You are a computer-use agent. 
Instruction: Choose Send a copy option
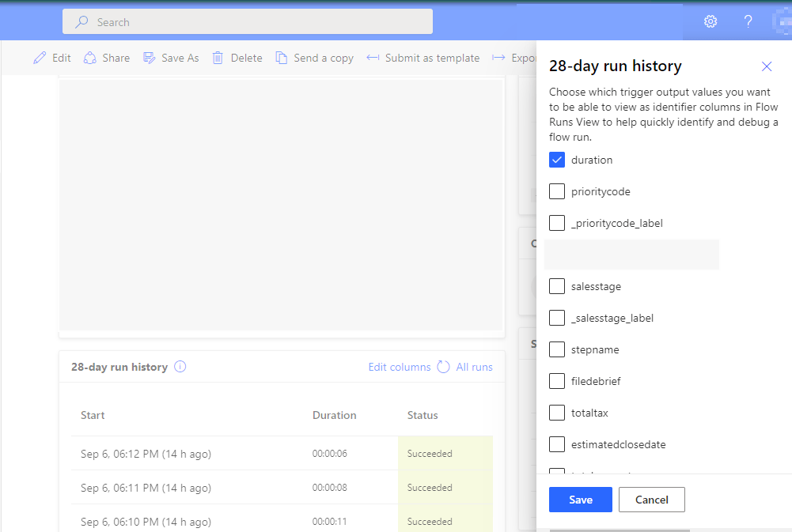click(314, 58)
